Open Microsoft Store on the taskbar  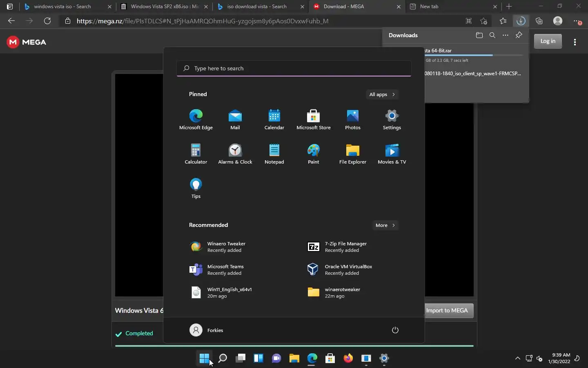[330, 359]
